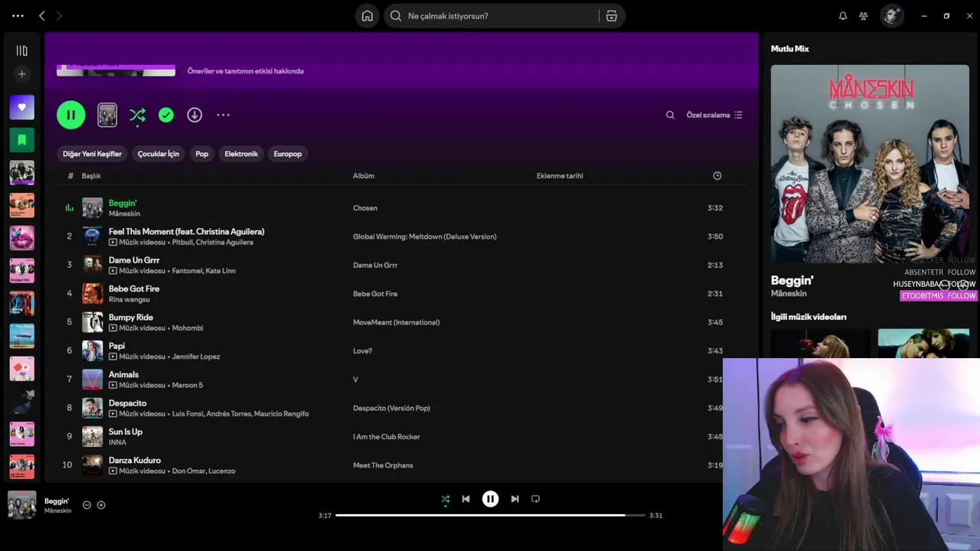Go back with the left arrow
This screenshot has height=551, width=980.
(42, 15)
